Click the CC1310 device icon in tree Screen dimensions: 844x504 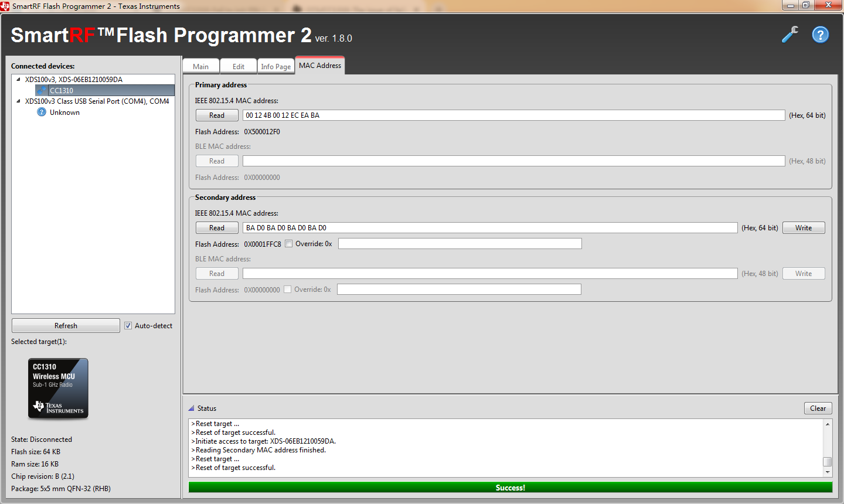coord(41,90)
